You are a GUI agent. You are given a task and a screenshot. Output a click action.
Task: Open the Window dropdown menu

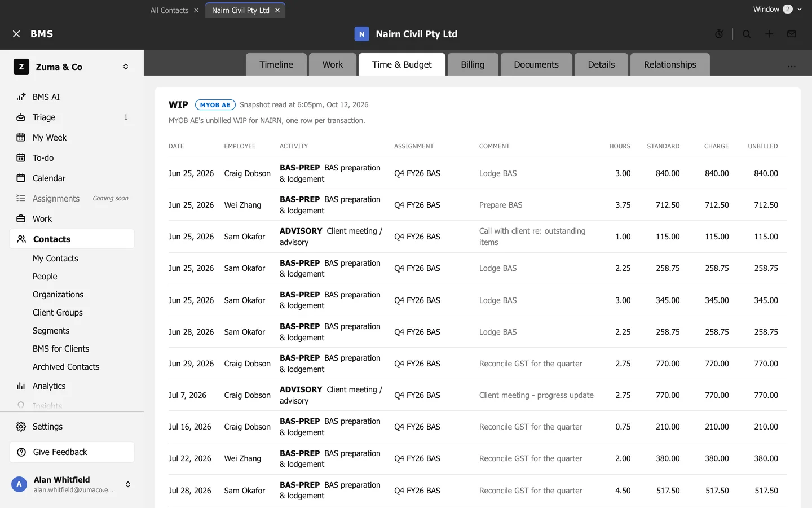click(778, 9)
